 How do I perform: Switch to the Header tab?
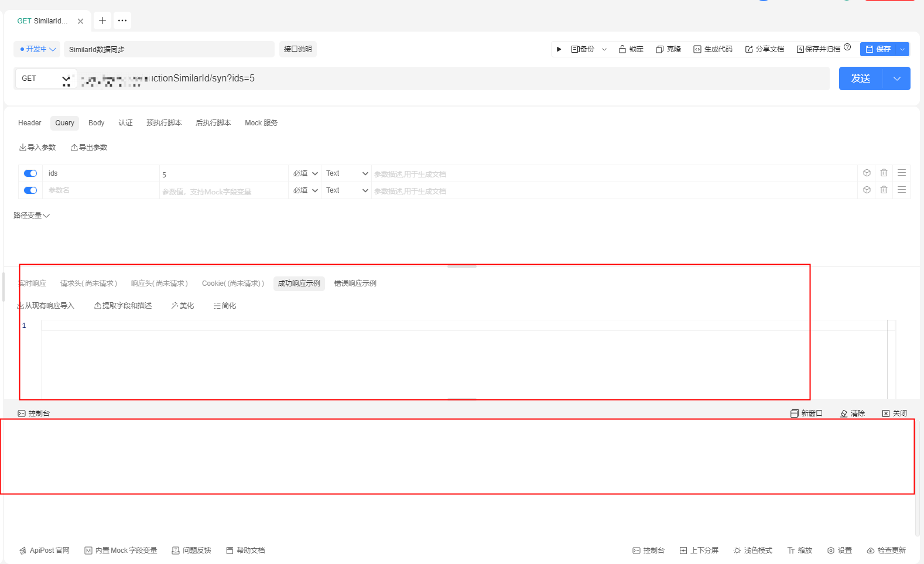pyautogui.click(x=30, y=123)
